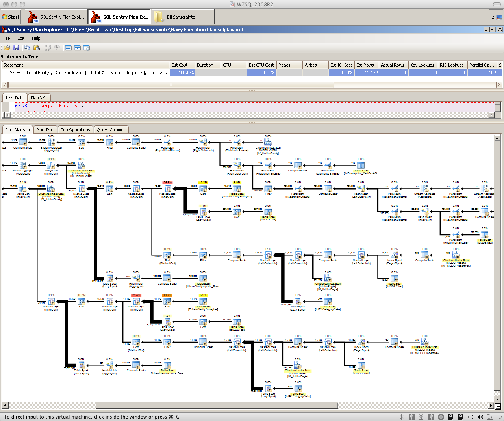Switch to the Text Data tab
This screenshot has width=504, height=421.
pyautogui.click(x=15, y=98)
